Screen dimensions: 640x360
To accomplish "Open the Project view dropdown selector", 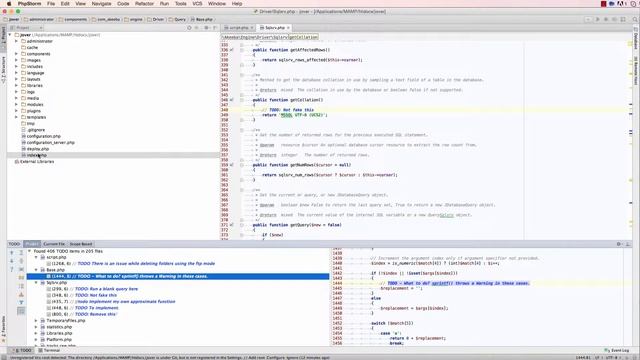I will [27, 28].
